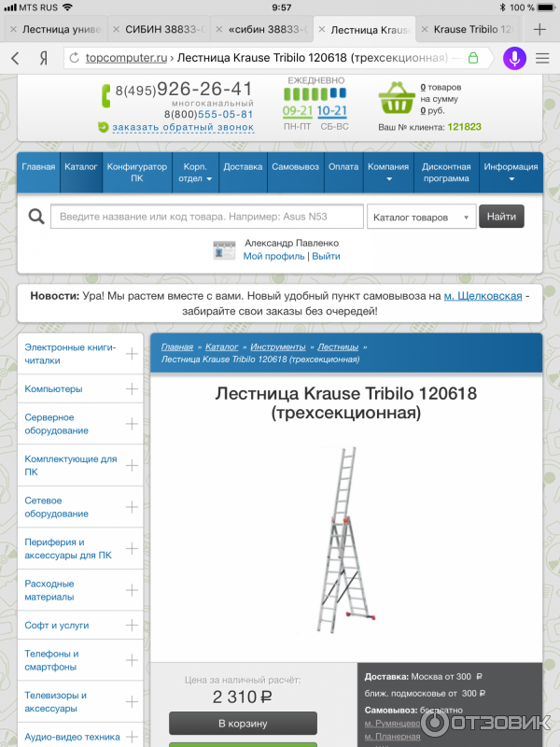Expand the Компьютеры sidebar category
Image resolution: width=560 pixels, height=747 pixels.
tap(132, 388)
